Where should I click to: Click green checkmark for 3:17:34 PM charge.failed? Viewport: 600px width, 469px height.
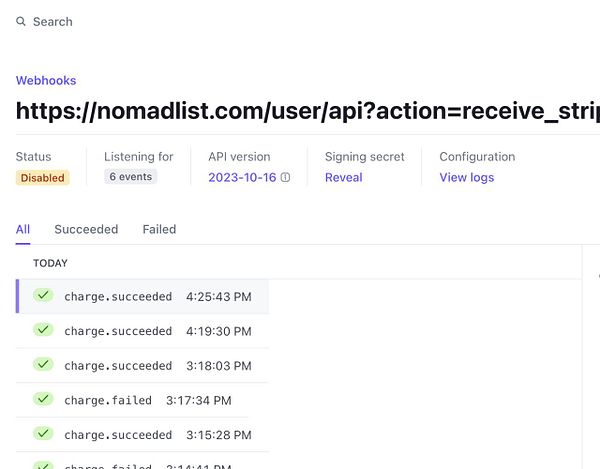42,399
